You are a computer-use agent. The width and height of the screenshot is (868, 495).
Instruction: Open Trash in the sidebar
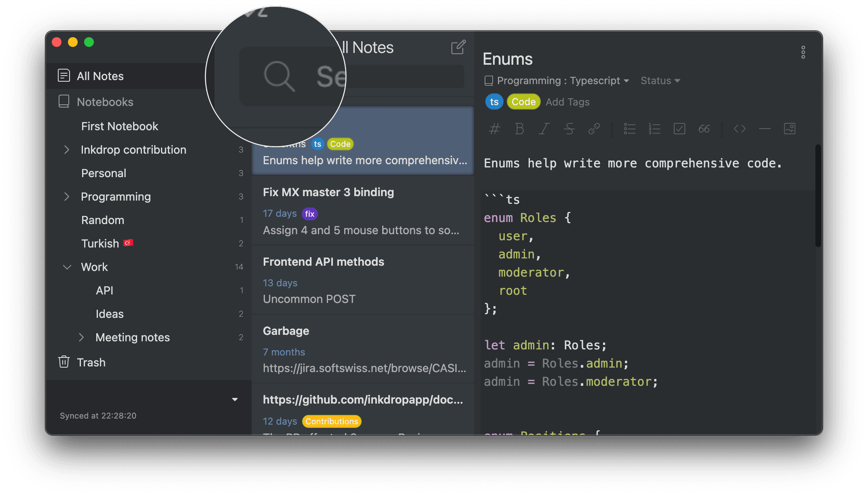[x=91, y=362]
